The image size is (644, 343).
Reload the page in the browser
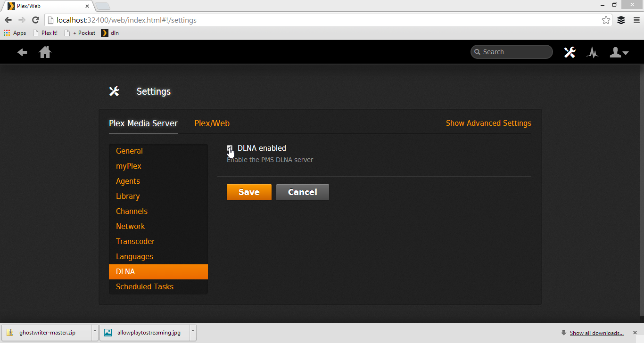pos(35,20)
